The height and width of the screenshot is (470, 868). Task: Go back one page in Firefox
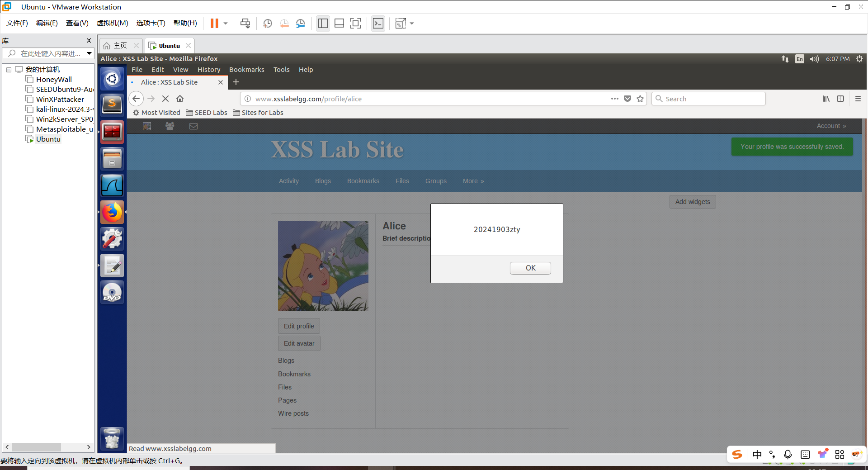pos(136,99)
